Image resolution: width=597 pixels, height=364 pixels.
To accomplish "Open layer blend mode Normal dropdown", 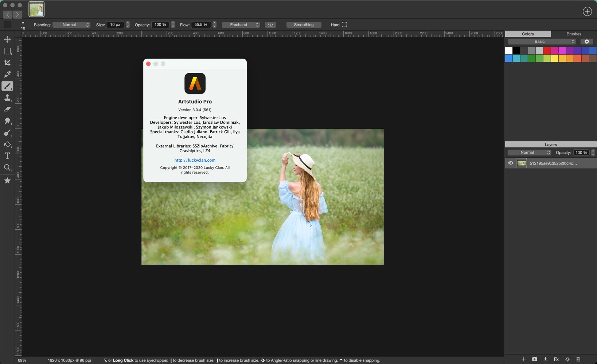I will [x=529, y=153].
